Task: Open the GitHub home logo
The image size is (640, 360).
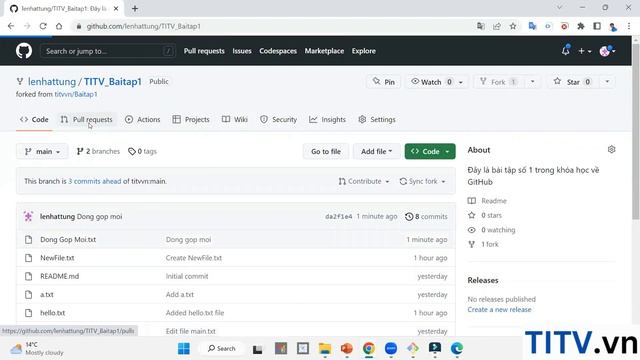Action: click(24, 51)
